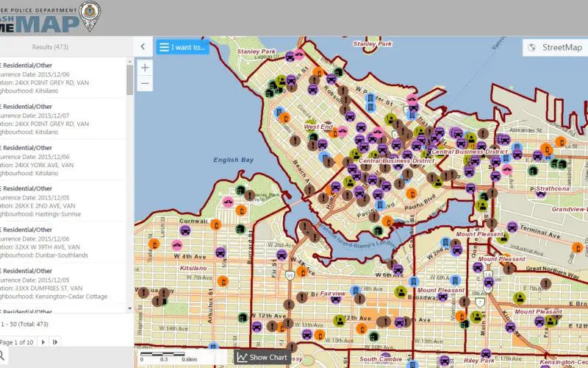Zoom out with the minus button
This screenshot has width=588, height=368.
point(145,83)
